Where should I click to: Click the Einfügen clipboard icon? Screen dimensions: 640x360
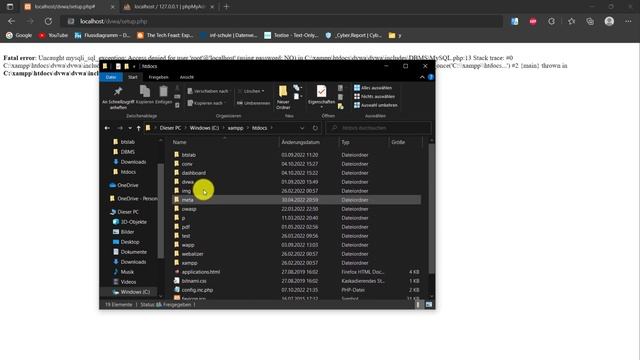(x=163, y=95)
